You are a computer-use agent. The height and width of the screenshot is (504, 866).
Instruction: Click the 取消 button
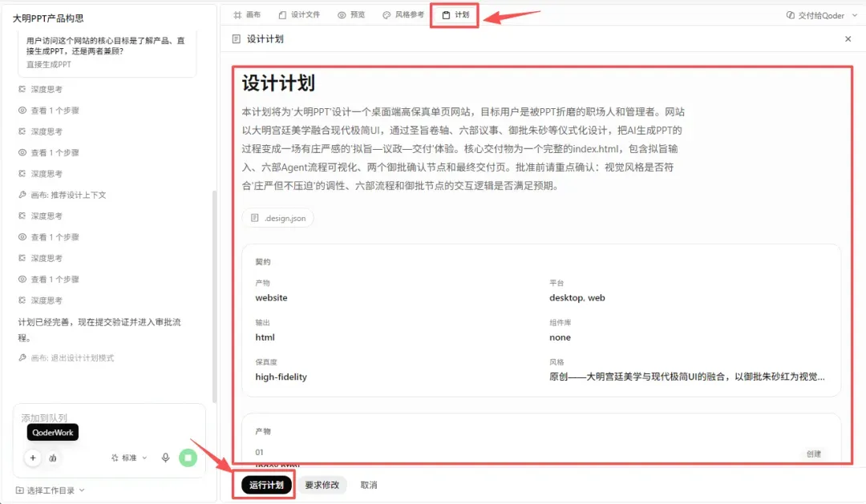(x=368, y=485)
